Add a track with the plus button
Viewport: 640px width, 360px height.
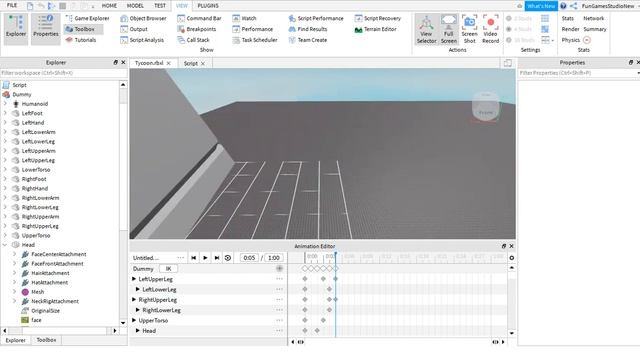point(280,269)
